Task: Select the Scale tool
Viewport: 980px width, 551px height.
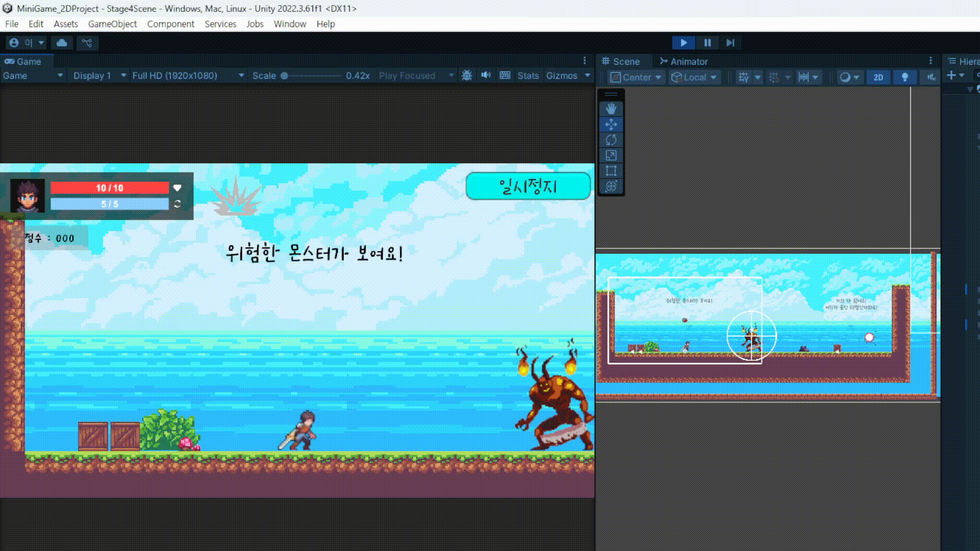Action: [x=611, y=156]
